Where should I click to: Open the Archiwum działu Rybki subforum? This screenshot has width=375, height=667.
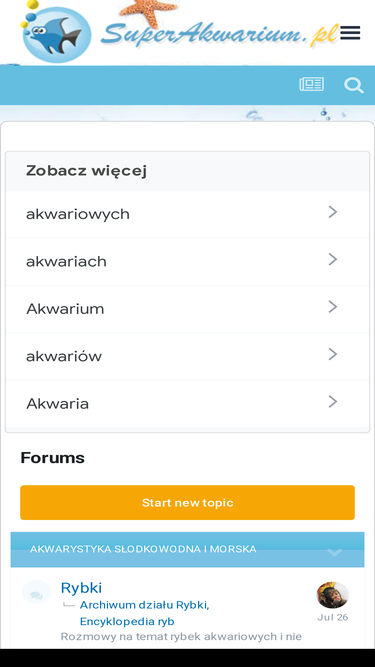pos(145,605)
